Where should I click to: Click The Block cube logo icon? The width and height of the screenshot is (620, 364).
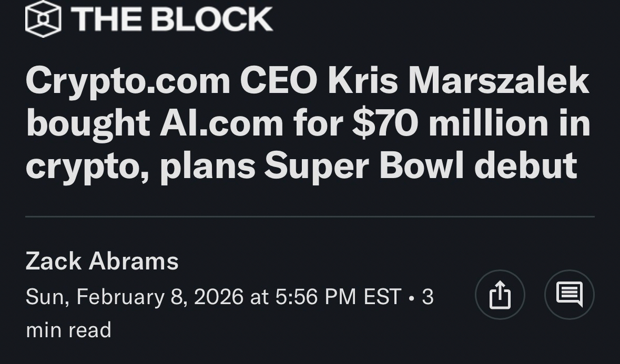tap(43, 19)
